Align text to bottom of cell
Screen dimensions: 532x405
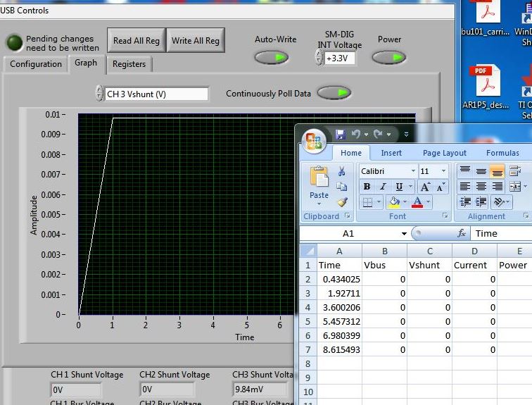click(x=497, y=171)
